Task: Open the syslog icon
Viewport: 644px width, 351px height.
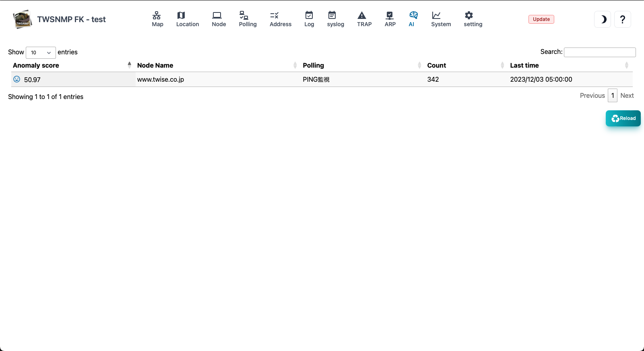Action: tap(332, 16)
